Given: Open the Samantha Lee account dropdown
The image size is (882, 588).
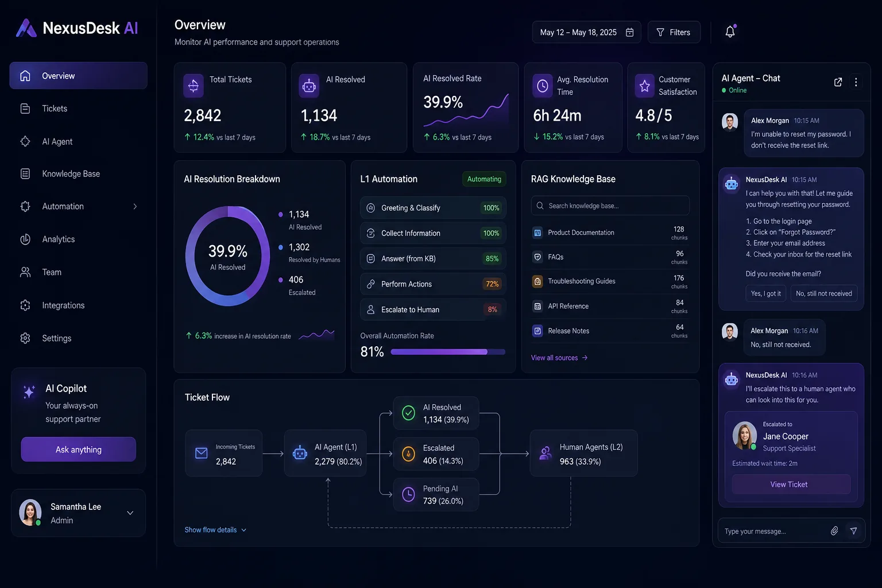Looking at the screenshot, I should pos(130,513).
